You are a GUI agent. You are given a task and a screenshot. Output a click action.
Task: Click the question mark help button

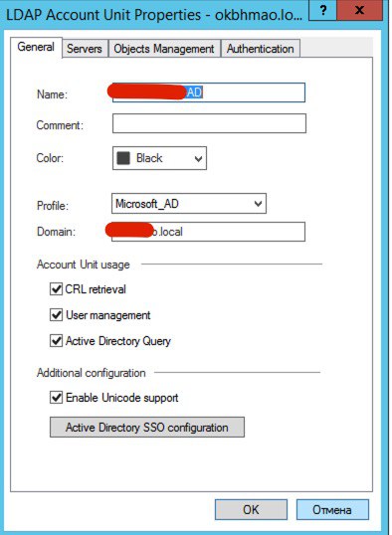[322, 10]
